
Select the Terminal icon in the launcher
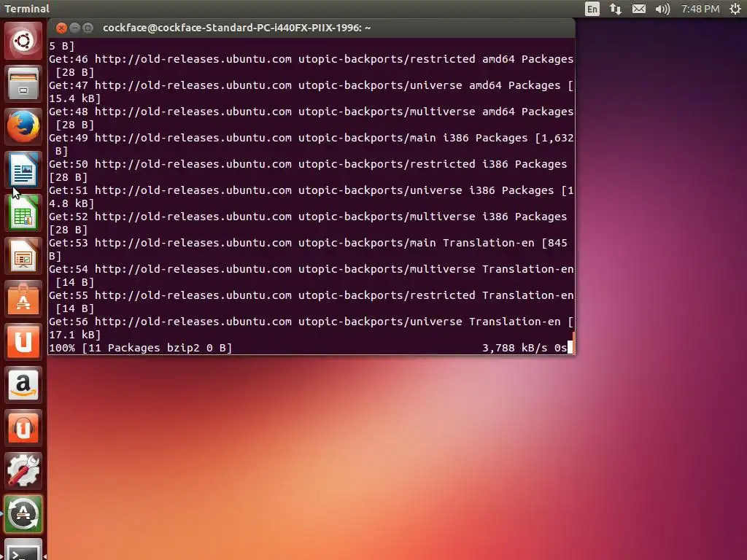tap(23, 550)
